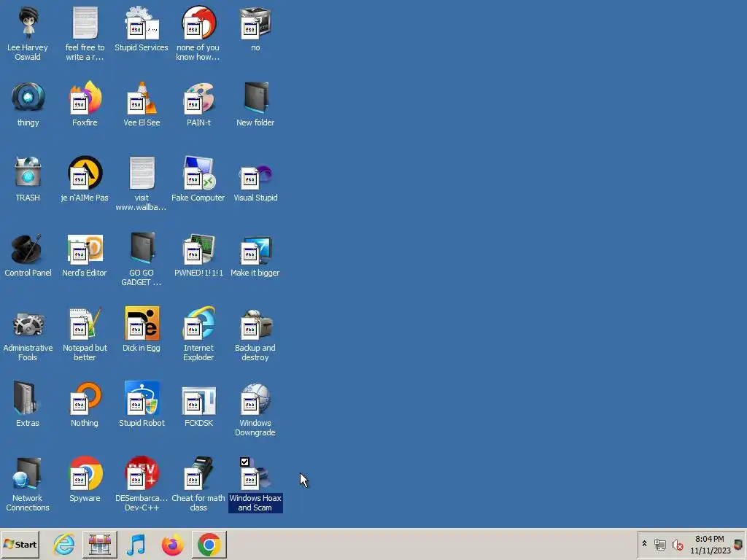Image resolution: width=747 pixels, height=560 pixels.
Task: Open Chrome from the taskbar
Action: click(x=209, y=545)
